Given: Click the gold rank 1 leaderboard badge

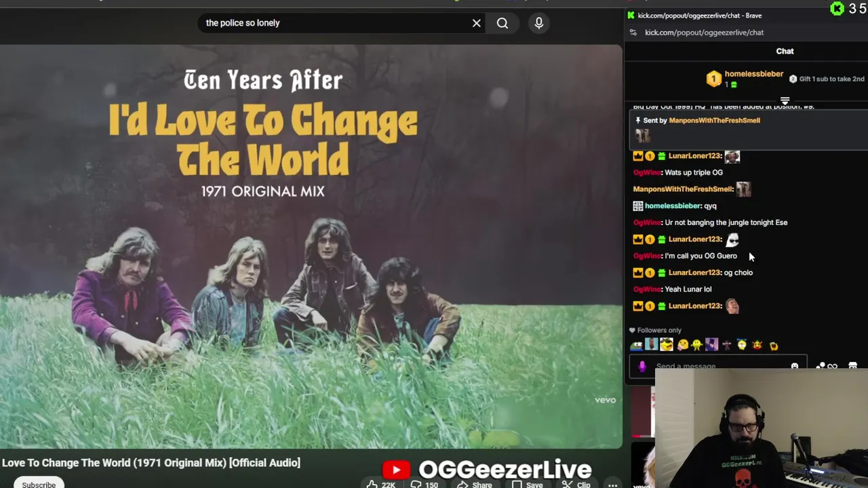Looking at the screenshot, I should click(x=713, y=79).
